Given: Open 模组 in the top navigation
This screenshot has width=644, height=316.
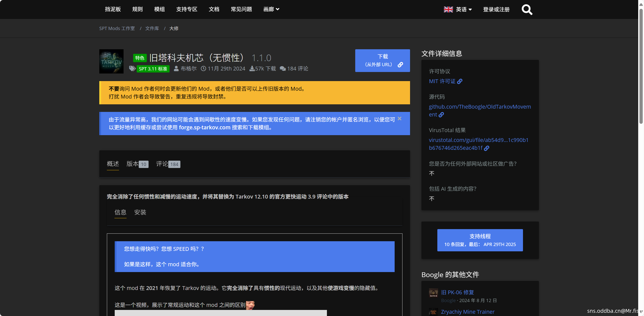Looking at the screenshot, I should pyautogui.click(x=159, y=9).
